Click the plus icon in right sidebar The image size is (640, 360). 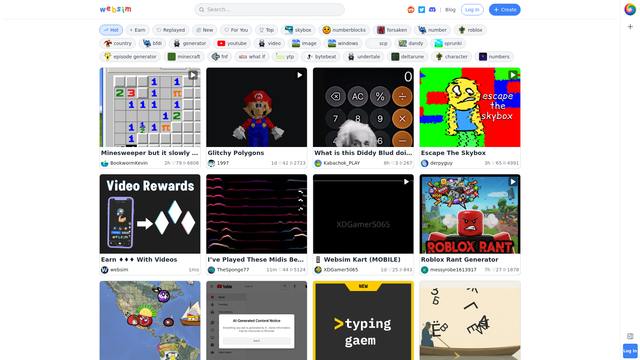coord(630,27)
